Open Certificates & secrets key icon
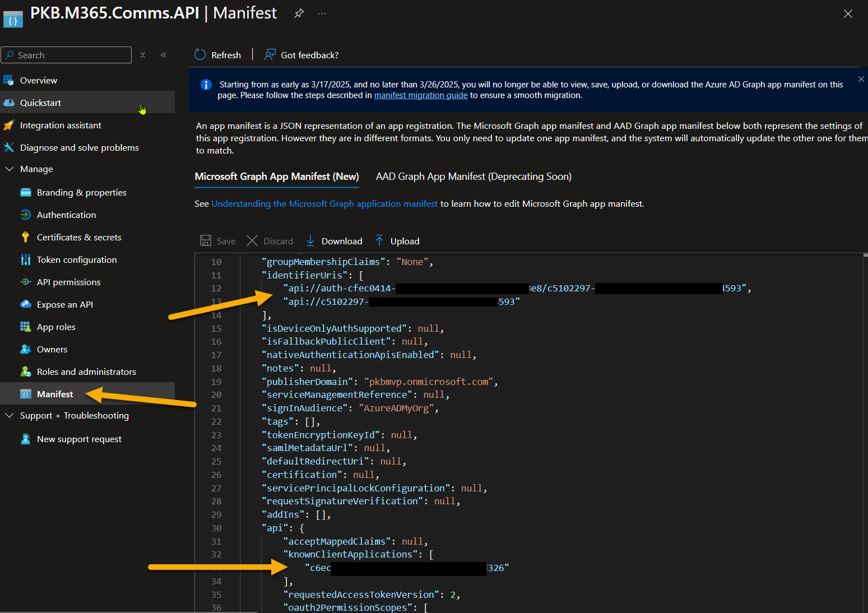Image resolution: width=868 pixels, height=613 pixels. point(25,237)
